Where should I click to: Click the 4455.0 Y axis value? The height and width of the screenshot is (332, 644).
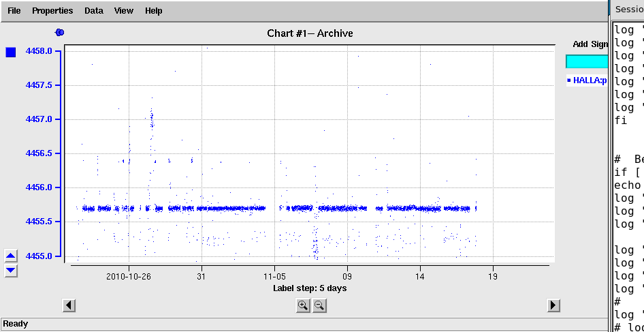39,256
